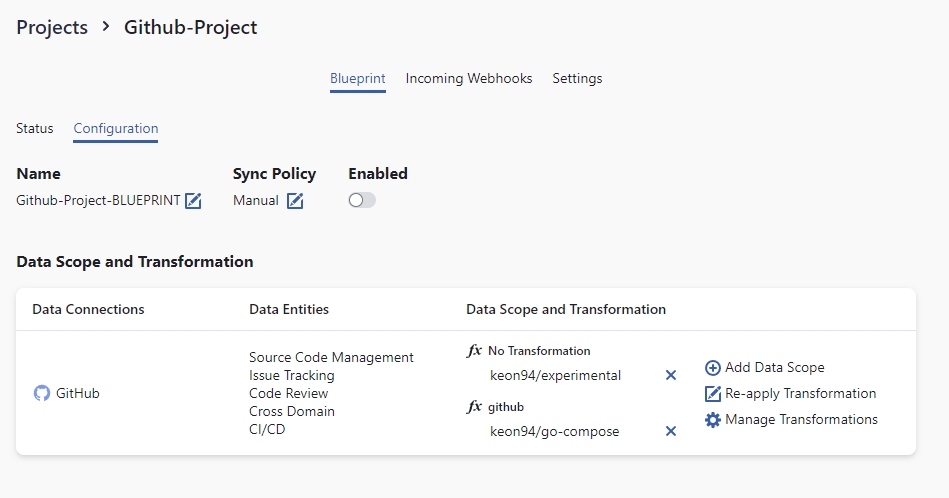Toggle the Enabled switch
Image resolution: width=949 pixels, height=498 pixels.
point(362,201)
